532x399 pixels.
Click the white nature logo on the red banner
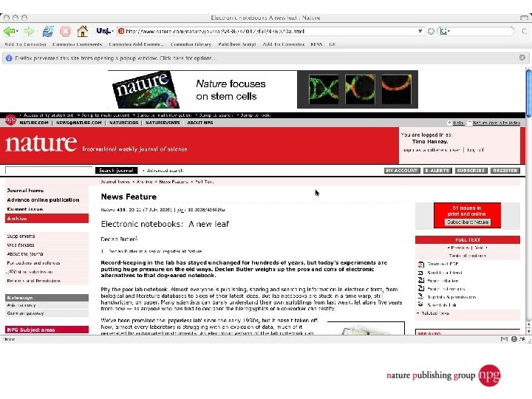click(41, 143)
